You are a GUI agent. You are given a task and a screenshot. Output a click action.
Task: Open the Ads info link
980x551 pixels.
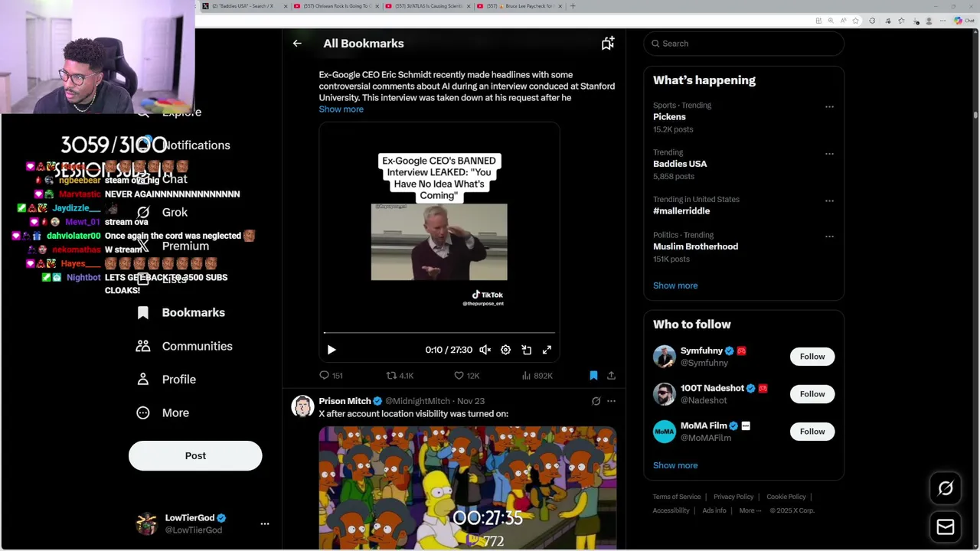pos(714,510)
